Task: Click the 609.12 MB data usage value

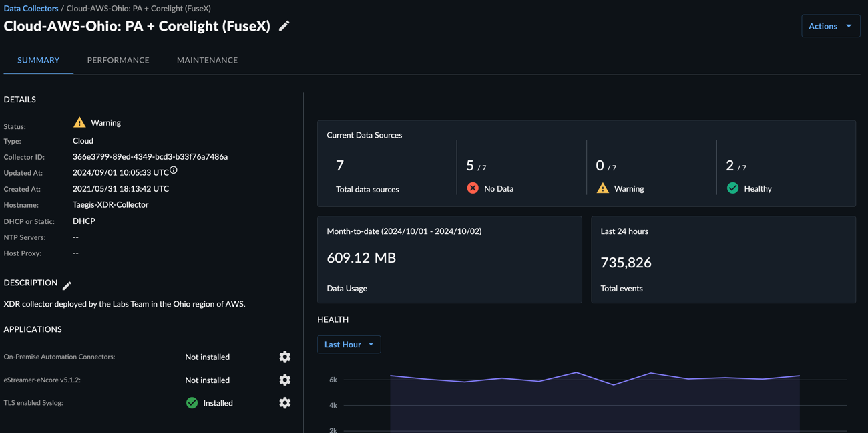Action: point(361,257)
